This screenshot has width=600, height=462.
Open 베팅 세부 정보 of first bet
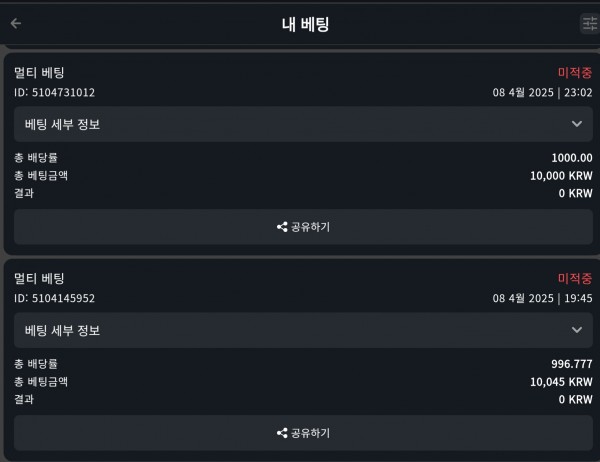303,124
